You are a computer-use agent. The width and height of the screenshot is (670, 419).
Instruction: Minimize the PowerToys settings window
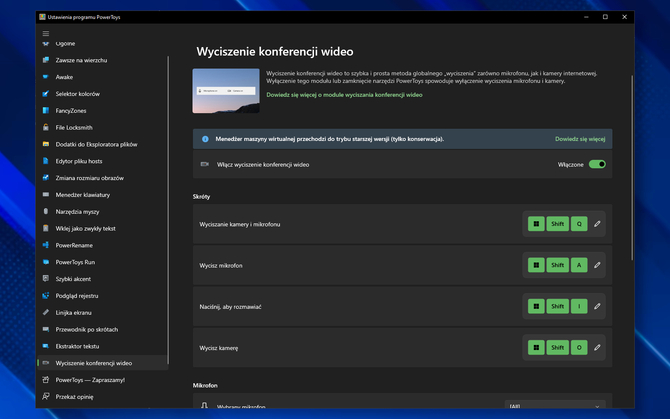point(586,17)
